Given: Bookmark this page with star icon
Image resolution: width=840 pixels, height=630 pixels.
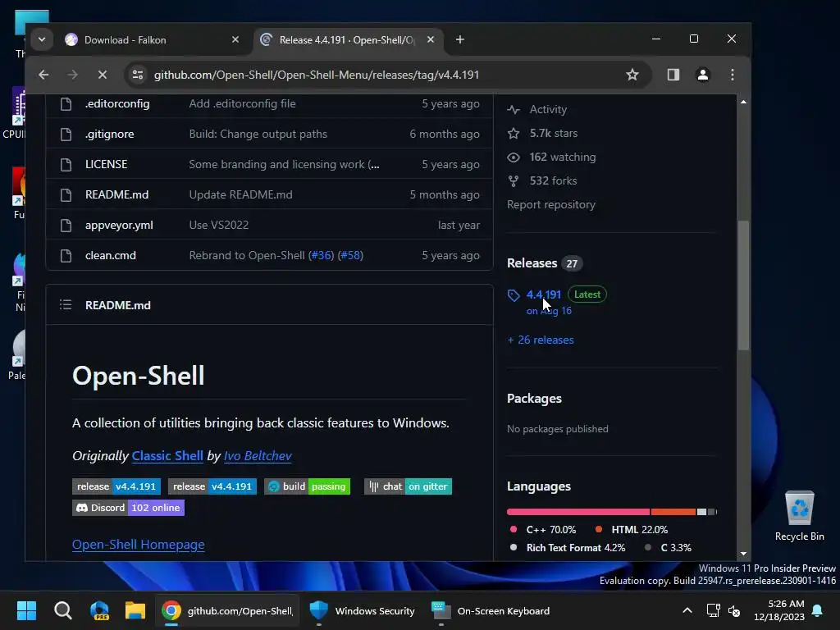Looking at the screenshot, I should (632, 75).
